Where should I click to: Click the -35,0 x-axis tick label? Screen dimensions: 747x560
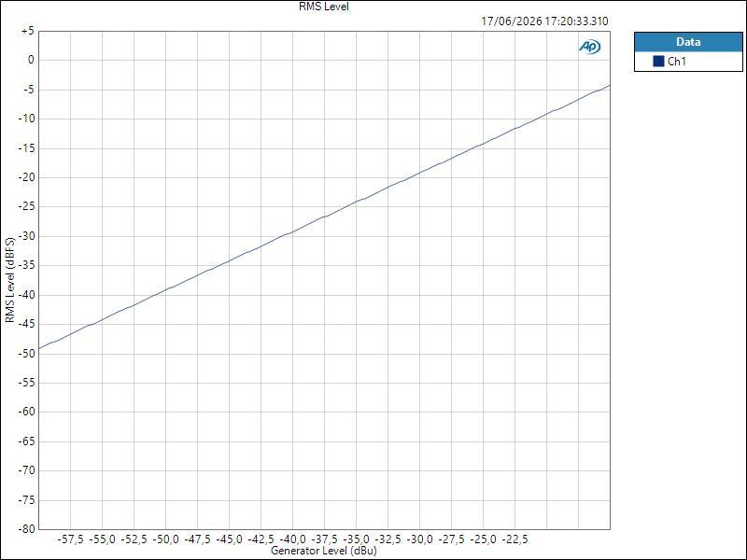tap(357, 539)
